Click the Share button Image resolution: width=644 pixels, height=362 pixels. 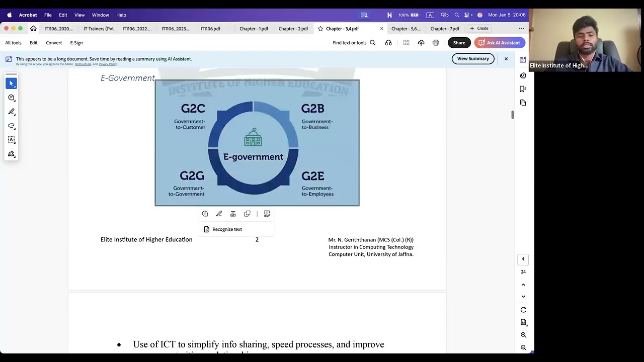tap(459, 43)
